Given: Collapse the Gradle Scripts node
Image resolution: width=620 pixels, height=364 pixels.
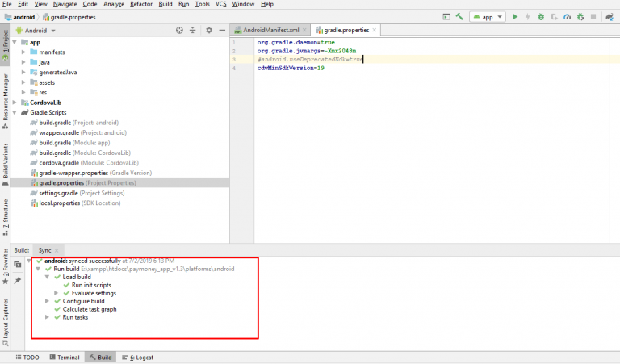Looking at the screenshot, I should 15,112.
